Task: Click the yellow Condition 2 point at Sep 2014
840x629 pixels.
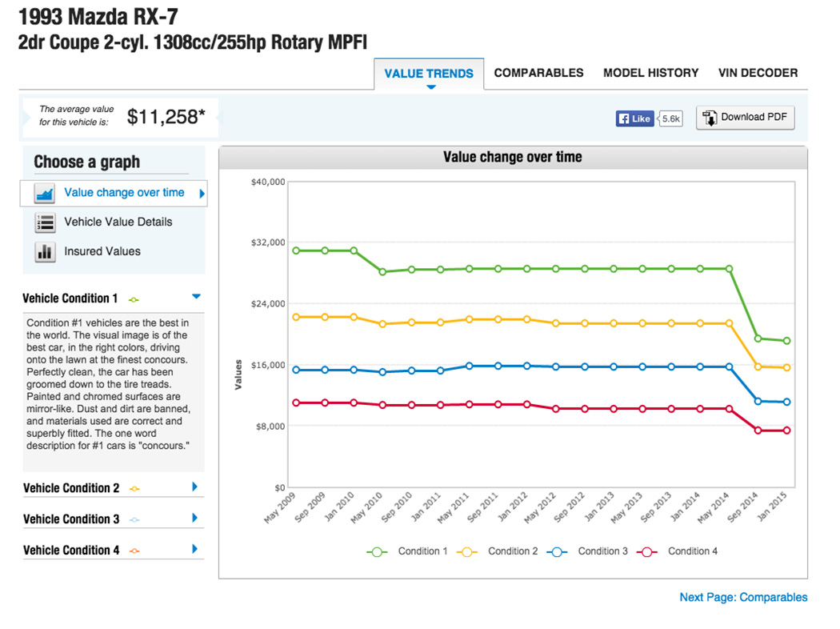Action: [758, 367]
